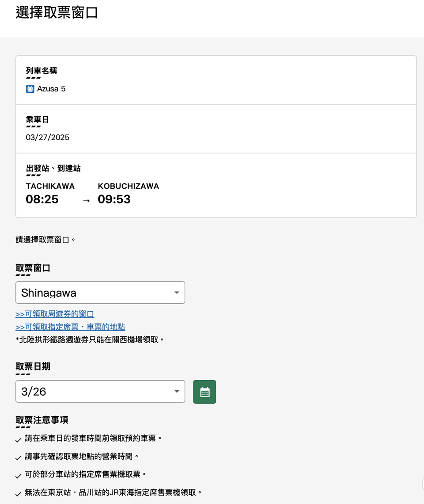
Task: Click the 取票注意事項 section heading
Action: coord(42,420)
